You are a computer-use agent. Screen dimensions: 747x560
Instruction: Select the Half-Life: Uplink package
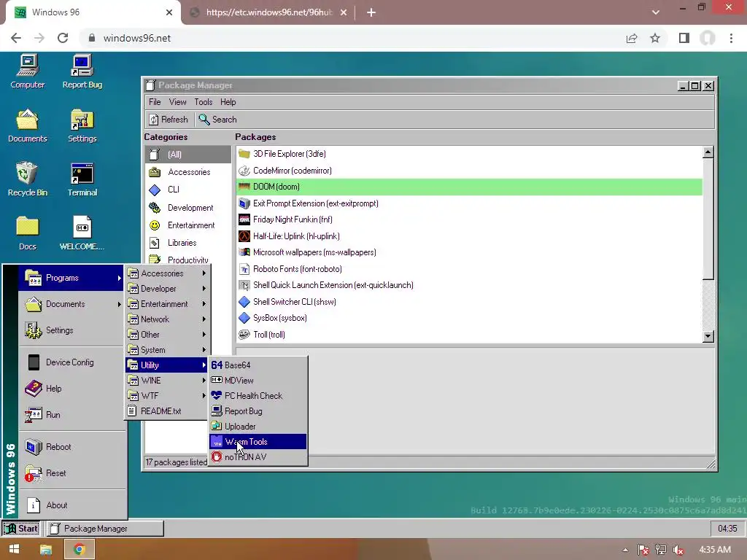(x=469, y=236)
